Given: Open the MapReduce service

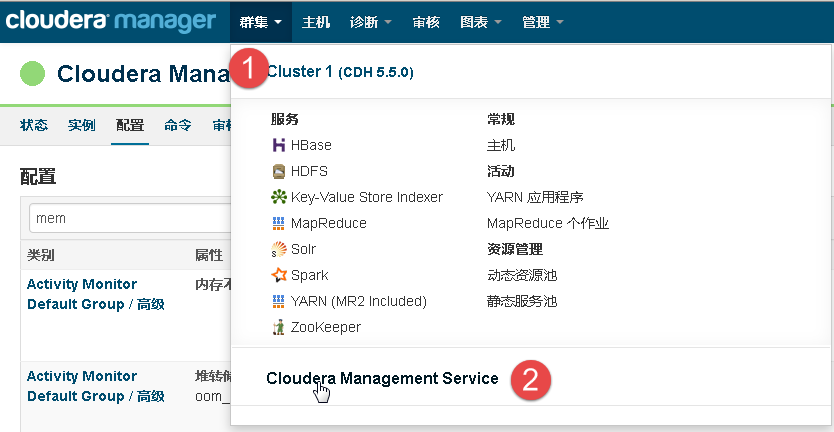Looking at the screenshot, I should tap(328, 223).
